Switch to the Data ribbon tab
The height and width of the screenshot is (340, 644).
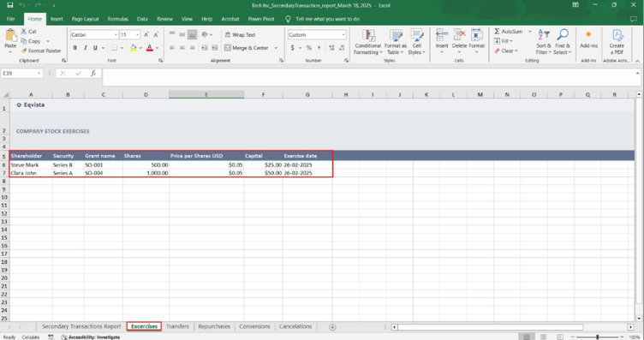point(142,19)
